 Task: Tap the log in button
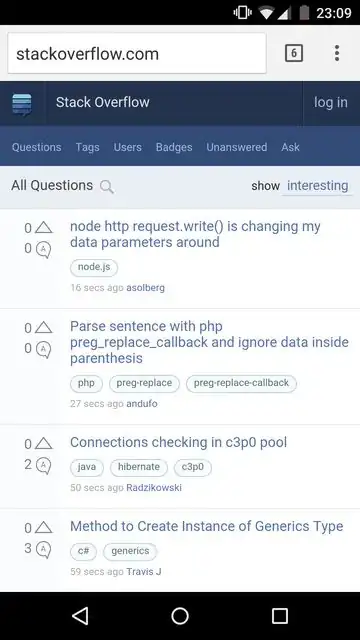point(331,102)
